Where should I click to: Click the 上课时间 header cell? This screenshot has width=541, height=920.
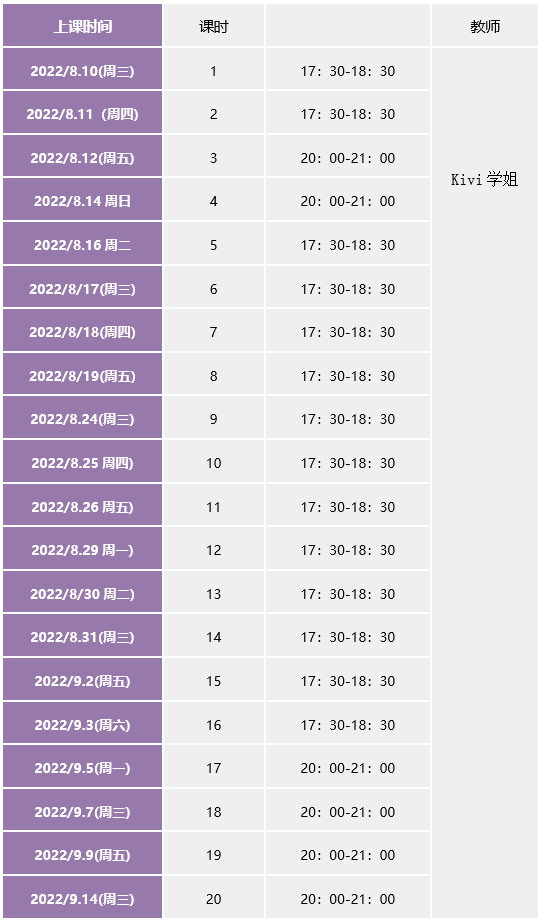[x=82, y=26]
